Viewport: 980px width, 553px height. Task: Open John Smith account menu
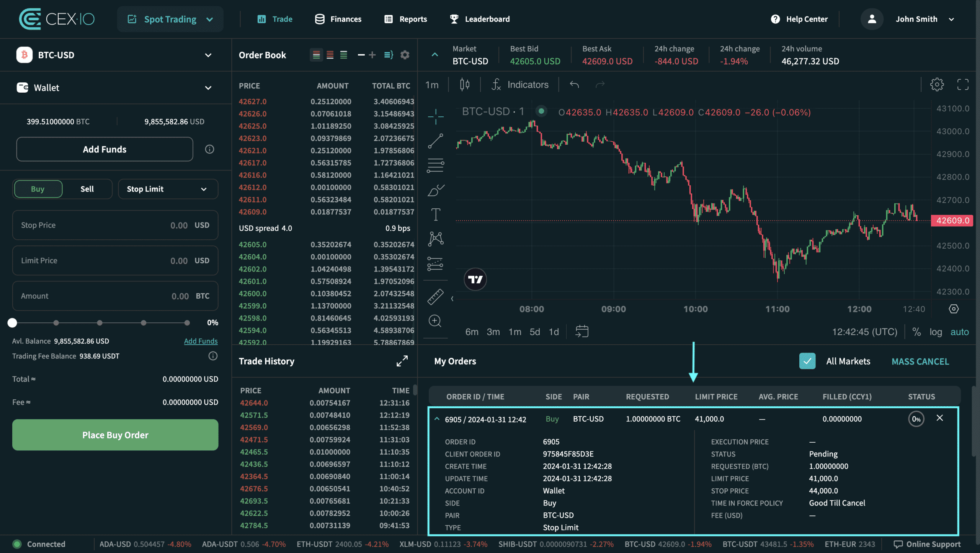pyautogui.click(x=907, y=19)
